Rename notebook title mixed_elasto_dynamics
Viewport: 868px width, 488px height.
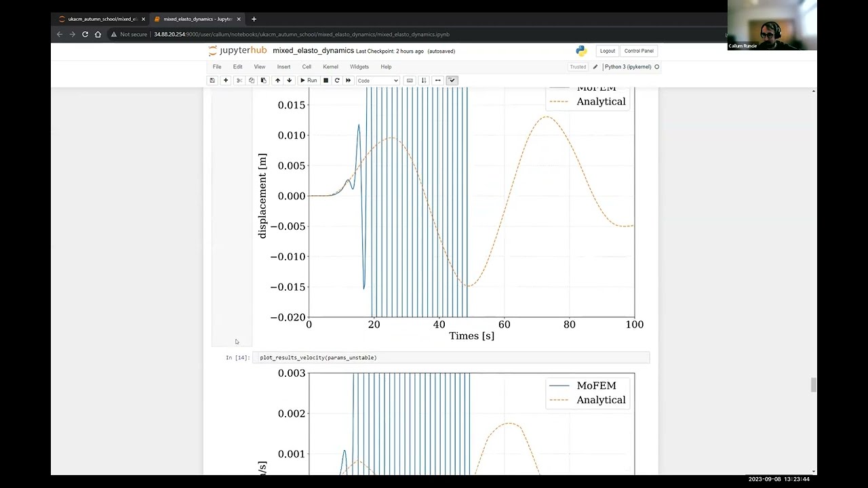[x=313, y=51]
